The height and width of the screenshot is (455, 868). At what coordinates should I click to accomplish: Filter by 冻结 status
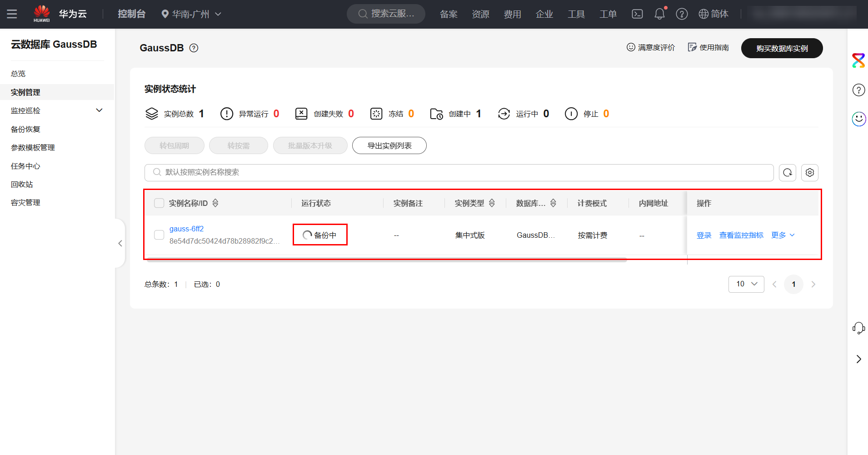point(392,114)
